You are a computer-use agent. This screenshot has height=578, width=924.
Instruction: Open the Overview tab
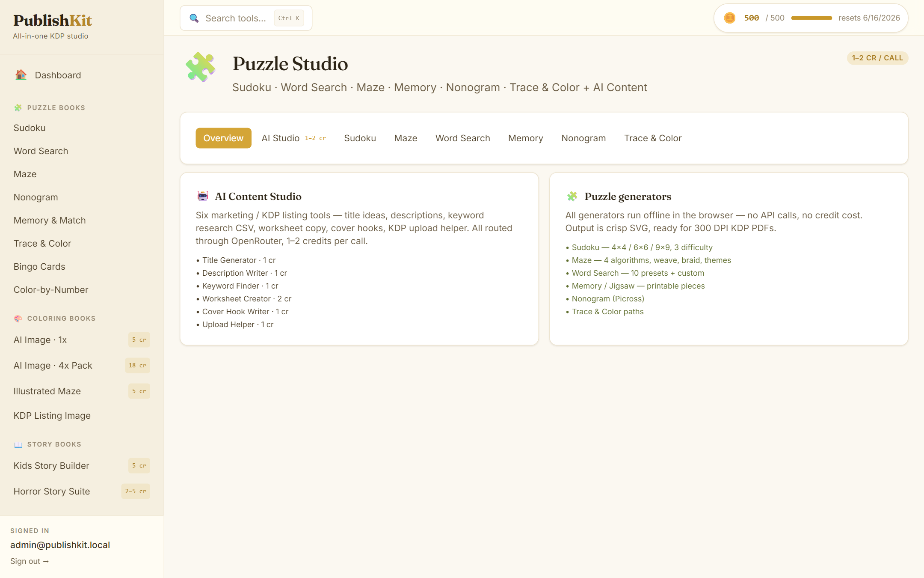223,138
